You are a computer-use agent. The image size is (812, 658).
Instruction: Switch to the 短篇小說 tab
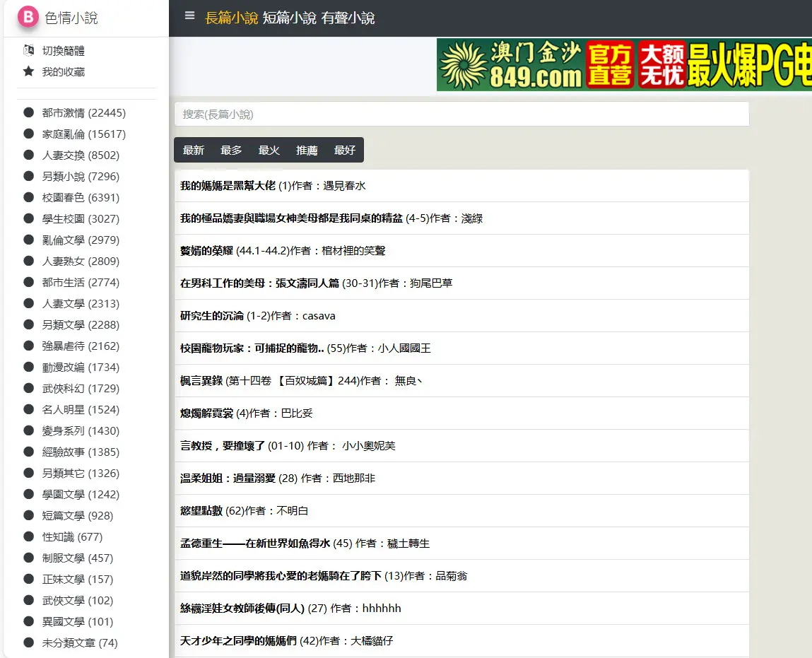pyautogui.click(x=289, y=18)
